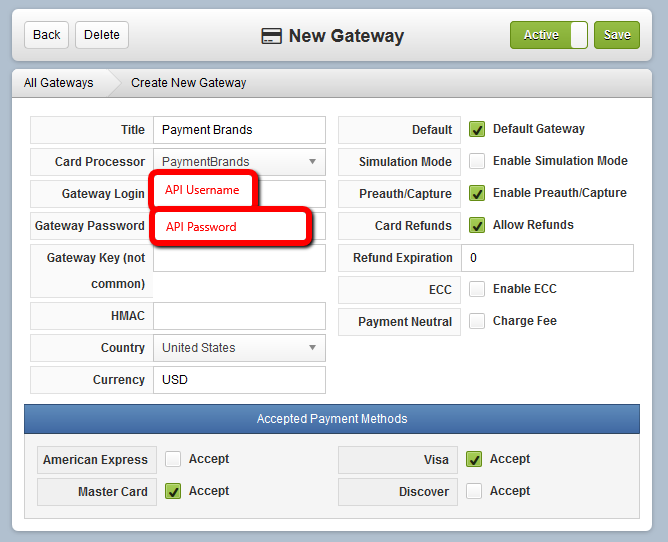
Task: Save the new gateway
Action: coord(617,35)
